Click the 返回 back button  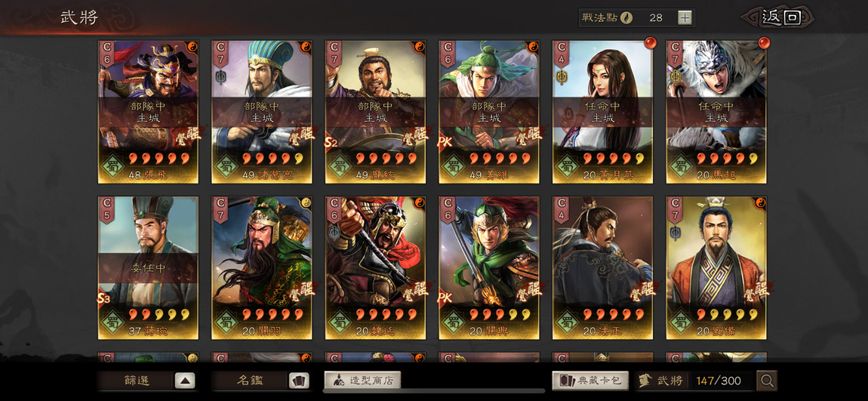click(x=780, y=17)
